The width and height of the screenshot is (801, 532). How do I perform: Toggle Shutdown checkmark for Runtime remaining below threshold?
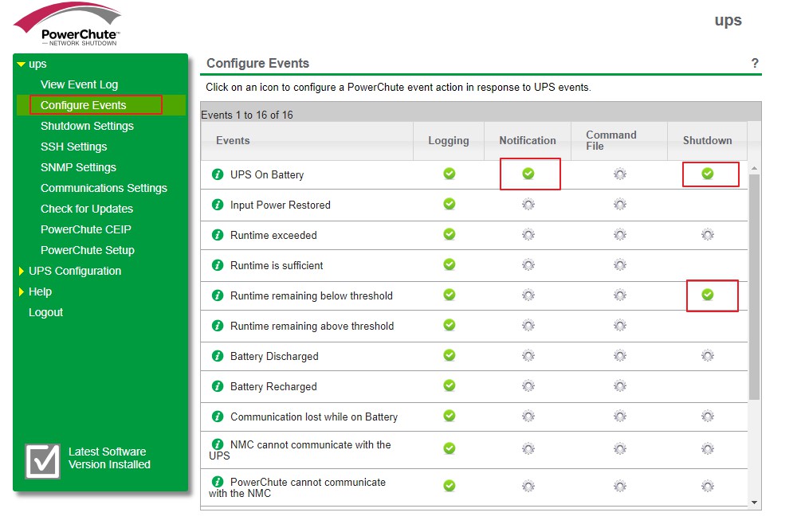pos(707,295)
